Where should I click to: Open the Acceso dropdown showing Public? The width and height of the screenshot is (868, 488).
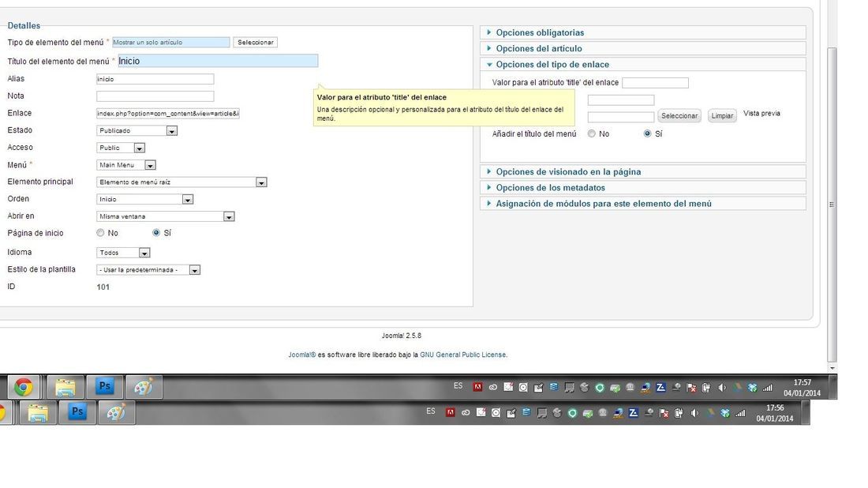[x=121, y=148]
